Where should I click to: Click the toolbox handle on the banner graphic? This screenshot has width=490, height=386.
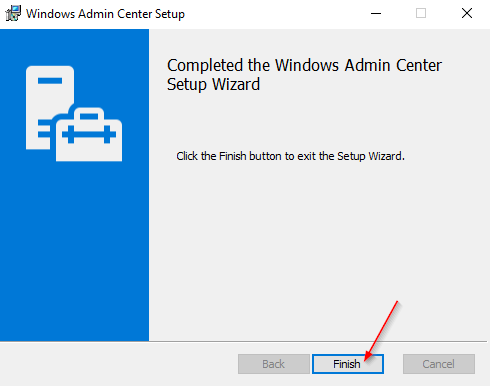point(89,113)
